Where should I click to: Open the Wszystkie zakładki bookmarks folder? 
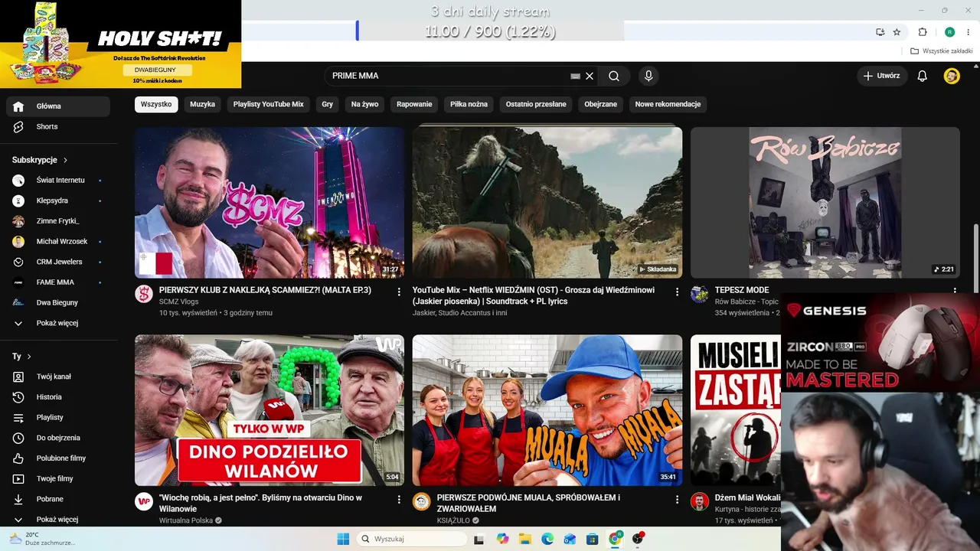coord(942,51)
